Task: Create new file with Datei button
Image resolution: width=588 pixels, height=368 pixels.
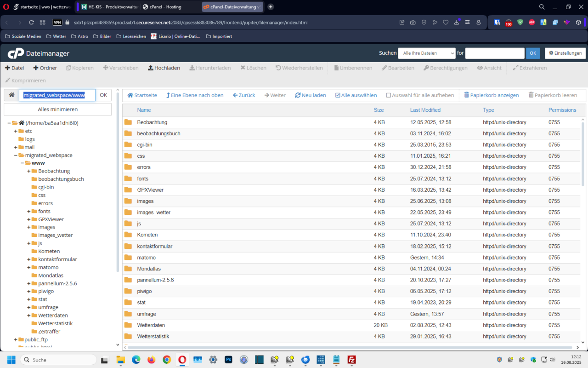Action: click(x=14, y=68)
